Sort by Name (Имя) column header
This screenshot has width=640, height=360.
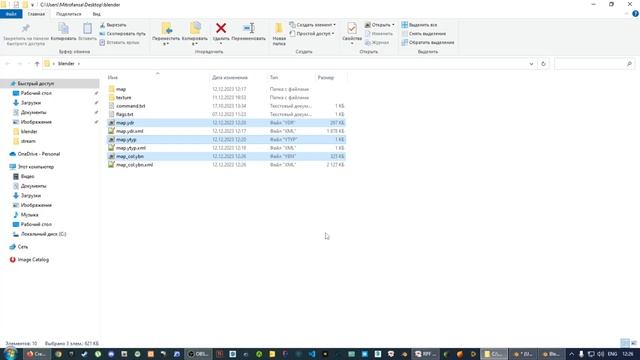113,78
